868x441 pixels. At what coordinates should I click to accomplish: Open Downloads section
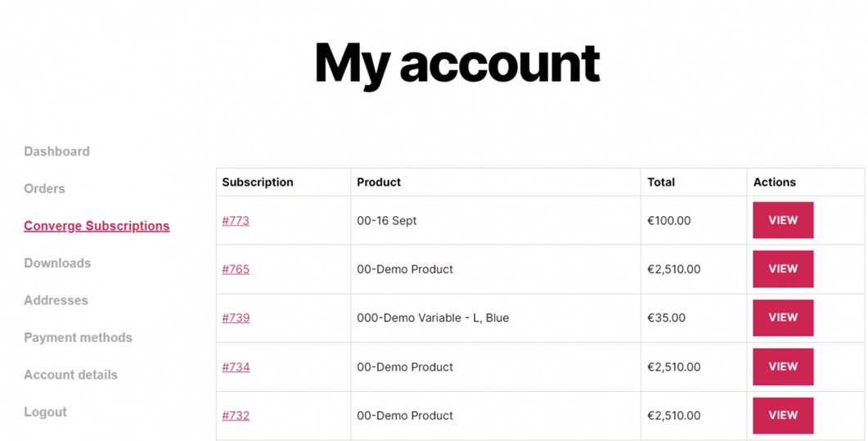tap(57, 263)
